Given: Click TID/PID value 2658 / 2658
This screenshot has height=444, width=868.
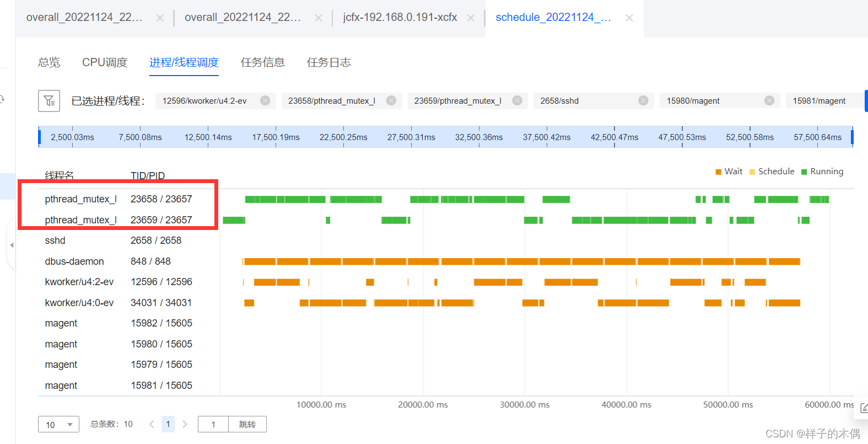Looking at the screenshot, I should (x=156, y=240).
